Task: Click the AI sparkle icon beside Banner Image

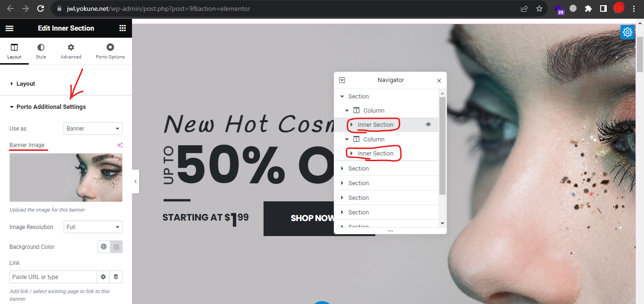Action: (120, 145)
